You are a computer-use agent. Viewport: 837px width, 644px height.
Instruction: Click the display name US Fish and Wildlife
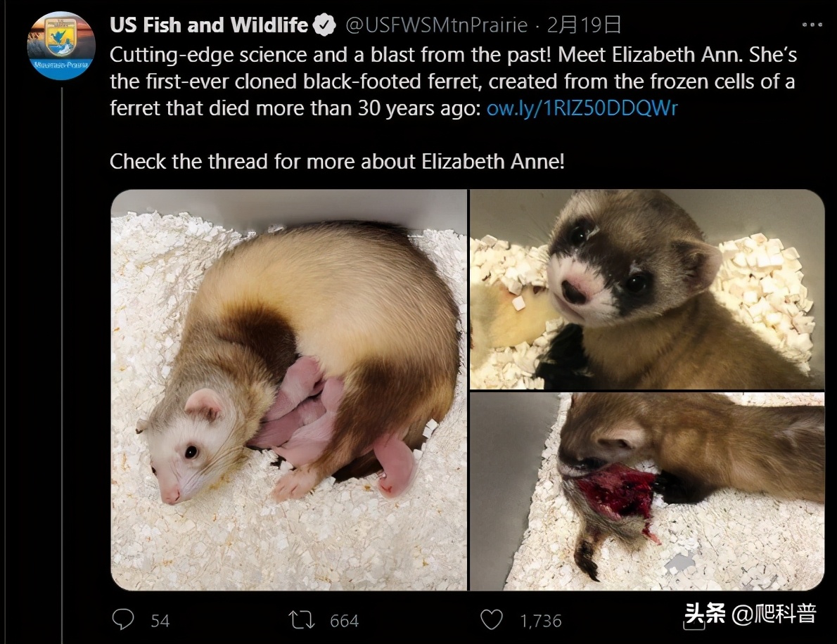[207, 25]
